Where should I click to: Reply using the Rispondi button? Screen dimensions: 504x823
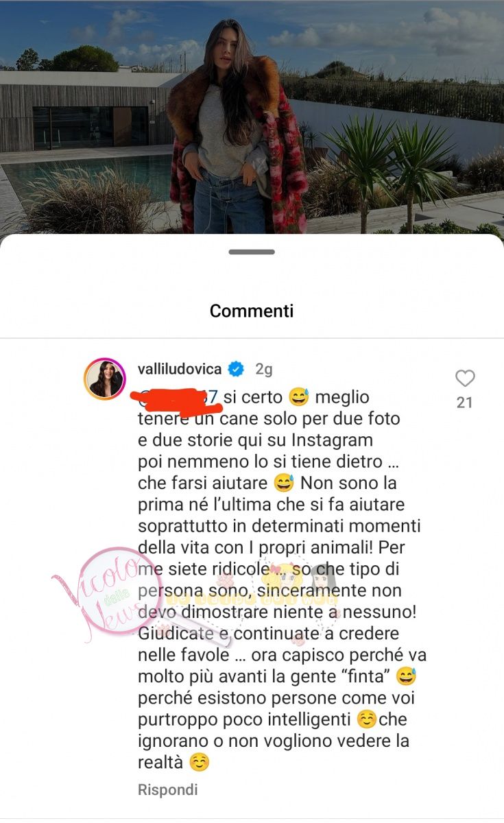[x=168, y=789]
